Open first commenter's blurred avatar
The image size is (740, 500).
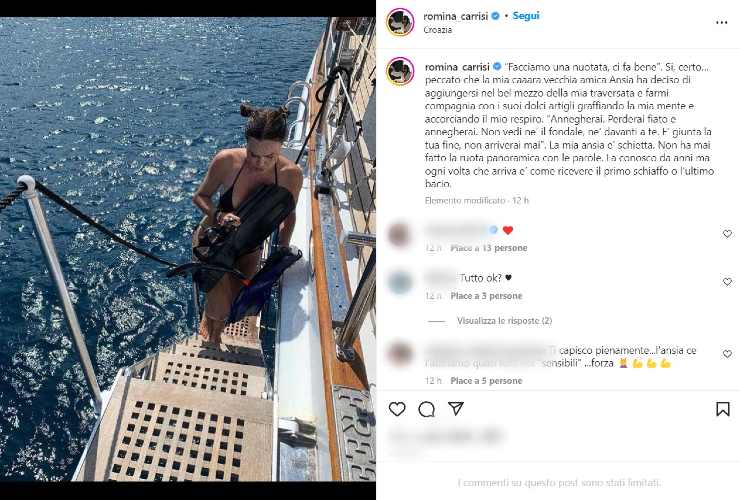click(x=399, y=234)
